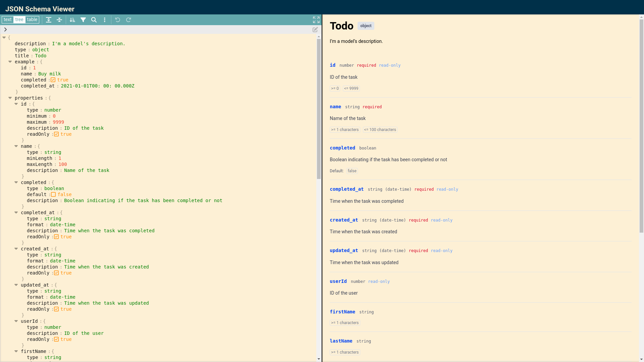The height and width of the screenshot is (362, 644).
Task: Collapse all fields in the tree
Action: (59, 20)
